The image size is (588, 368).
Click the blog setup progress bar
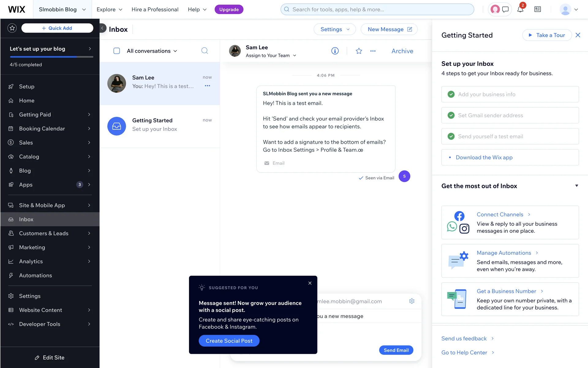click(x=51, y=57)
